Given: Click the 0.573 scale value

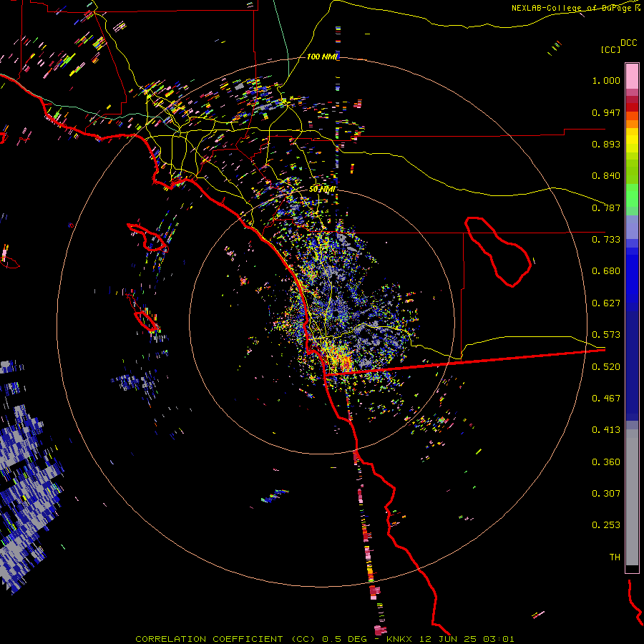Looking at the screenshot, I should click(x=606, y=335).
